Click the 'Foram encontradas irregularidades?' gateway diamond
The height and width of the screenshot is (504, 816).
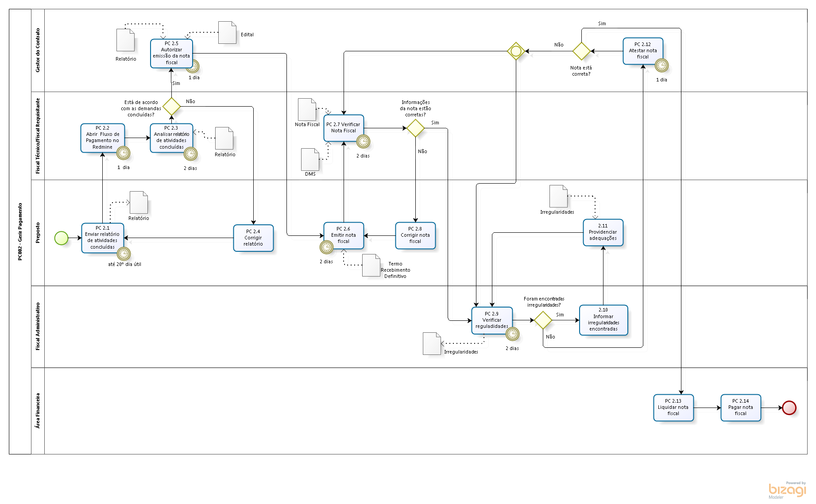tap(543, 320)
